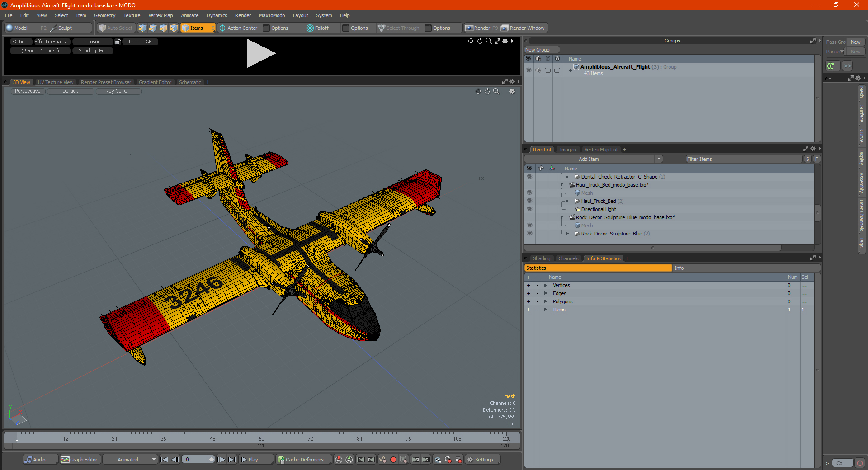
Task: Open Animated key mode dropdown
Action: [x=130, y=460]
